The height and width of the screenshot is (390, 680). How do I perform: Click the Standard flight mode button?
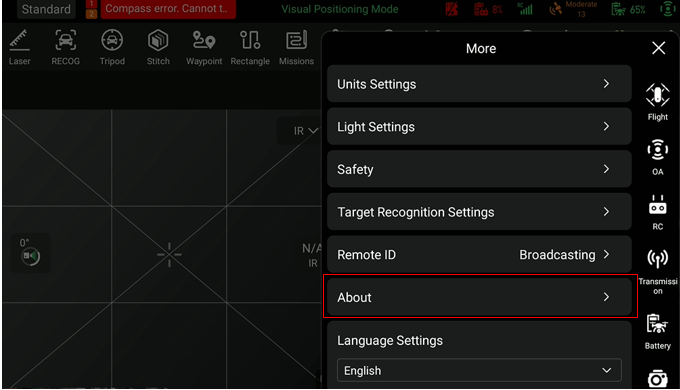point(46,9)
